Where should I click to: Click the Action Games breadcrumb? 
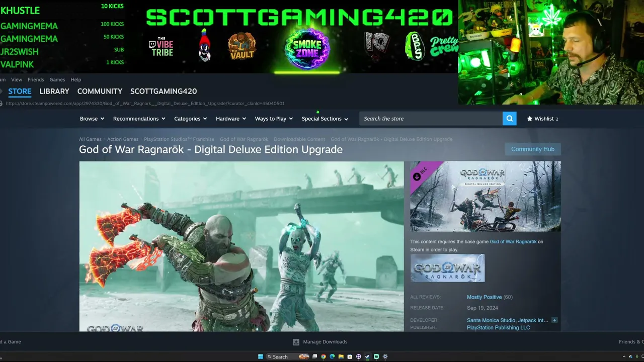tap(123, 139)
